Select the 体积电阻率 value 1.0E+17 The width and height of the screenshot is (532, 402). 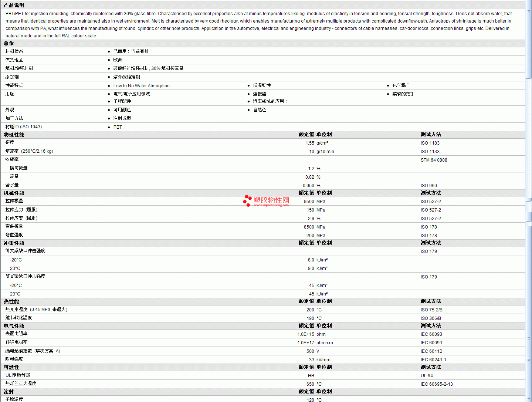pyautogui.click(x=306, y=343)
